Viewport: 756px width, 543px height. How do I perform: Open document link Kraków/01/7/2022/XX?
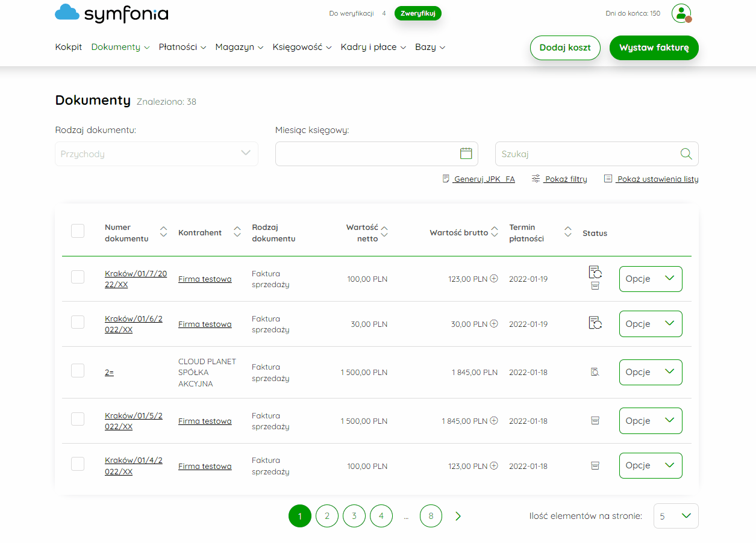tap(136, 279)
